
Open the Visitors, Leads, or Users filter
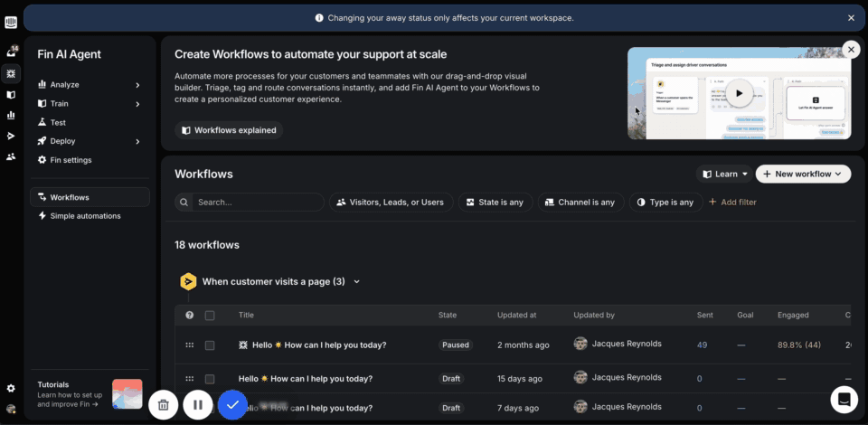[391, 202]
